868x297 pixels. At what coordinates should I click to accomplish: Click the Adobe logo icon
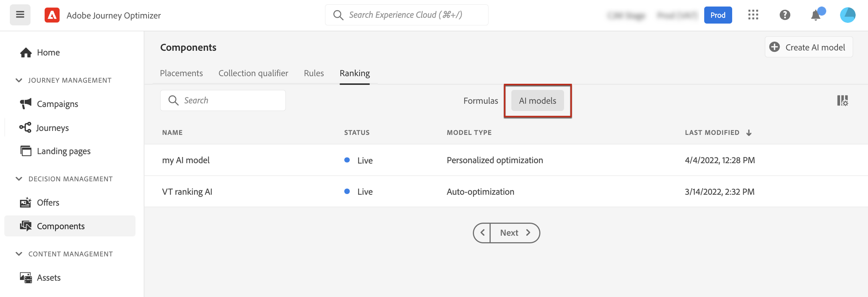pyautogui.click(x=52, y=15)
